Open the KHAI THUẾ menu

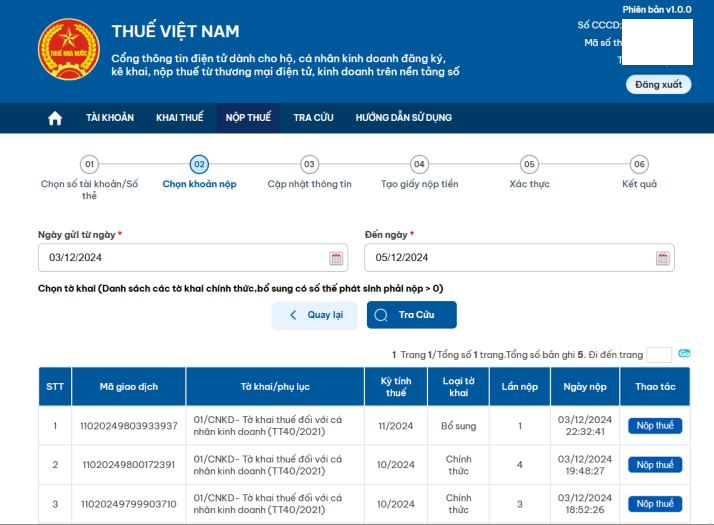point(179,118)
